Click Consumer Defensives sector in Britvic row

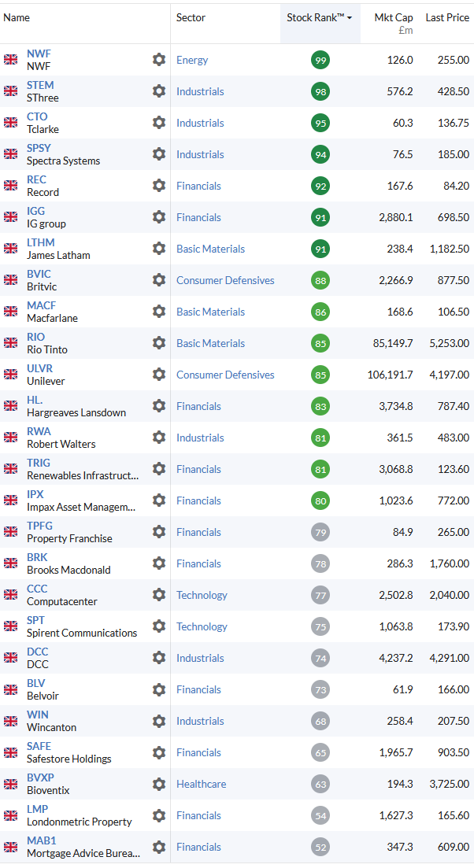point(225,281)
